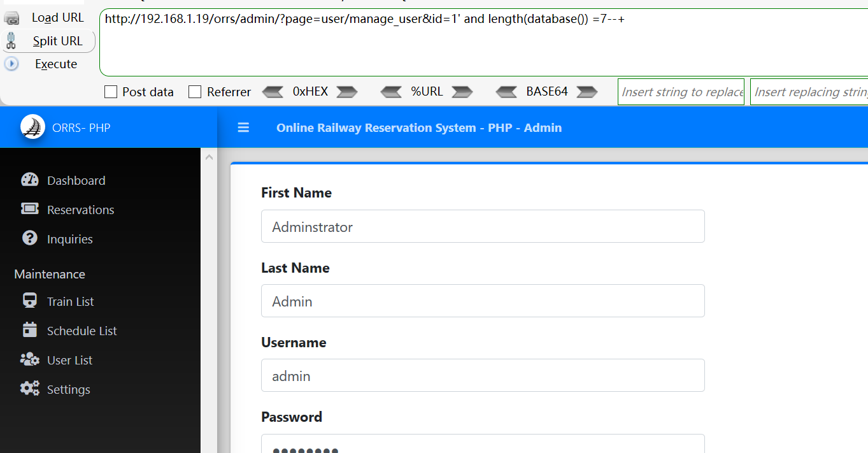Click the User List people icon
The image size is (868, 453).
tap(30, 359)
